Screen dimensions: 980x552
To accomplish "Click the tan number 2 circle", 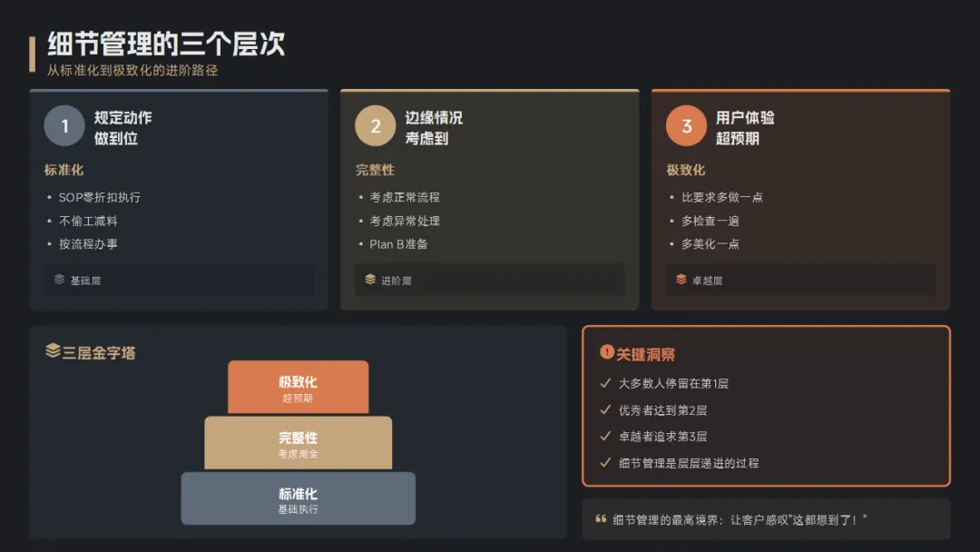I will [x=376, y=126].
